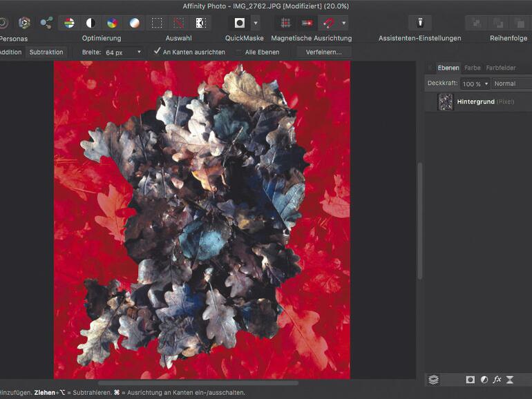Toggle the QuickMaske button
The width and height of the screenshot is (532, 399).
point(239,23)
